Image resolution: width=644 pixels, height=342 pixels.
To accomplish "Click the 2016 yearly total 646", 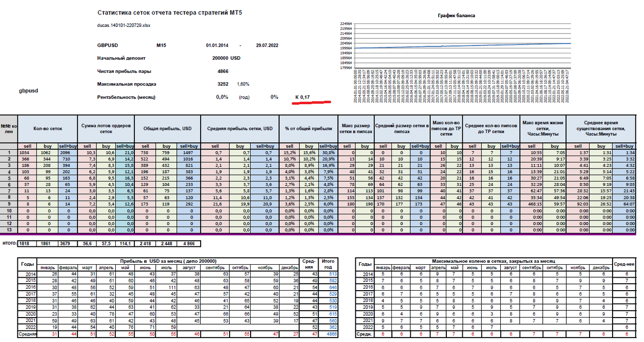I will [x=328, y=288].
